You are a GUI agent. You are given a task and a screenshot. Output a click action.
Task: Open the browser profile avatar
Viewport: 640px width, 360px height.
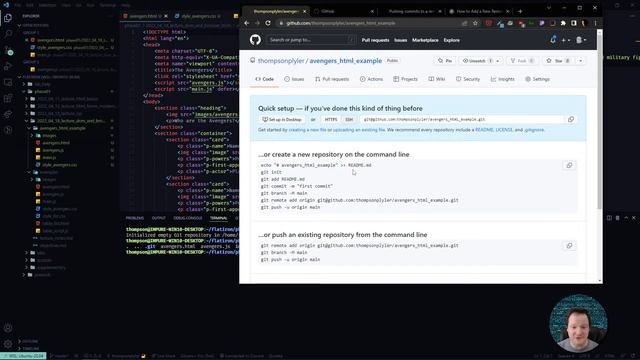[584, 23]
